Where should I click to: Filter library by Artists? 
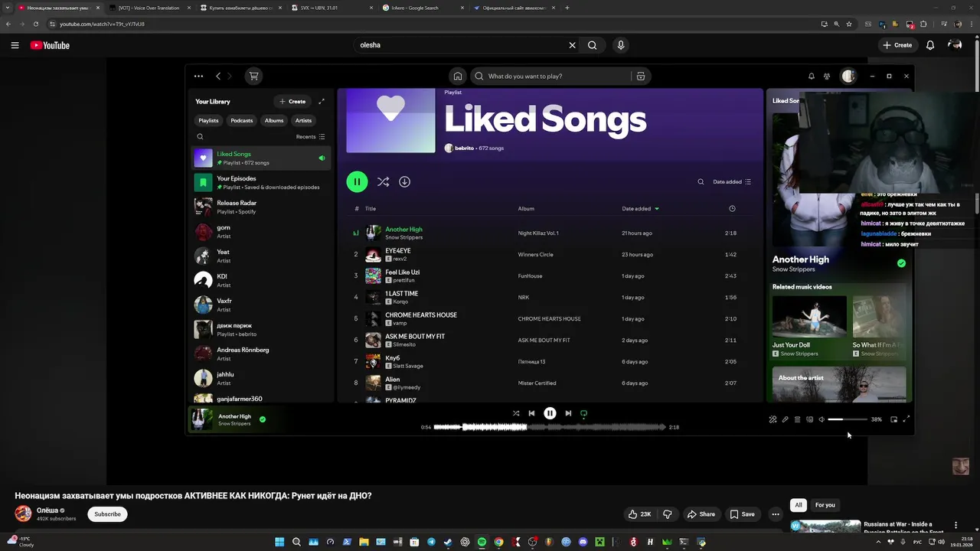click(x=303, y=120)
